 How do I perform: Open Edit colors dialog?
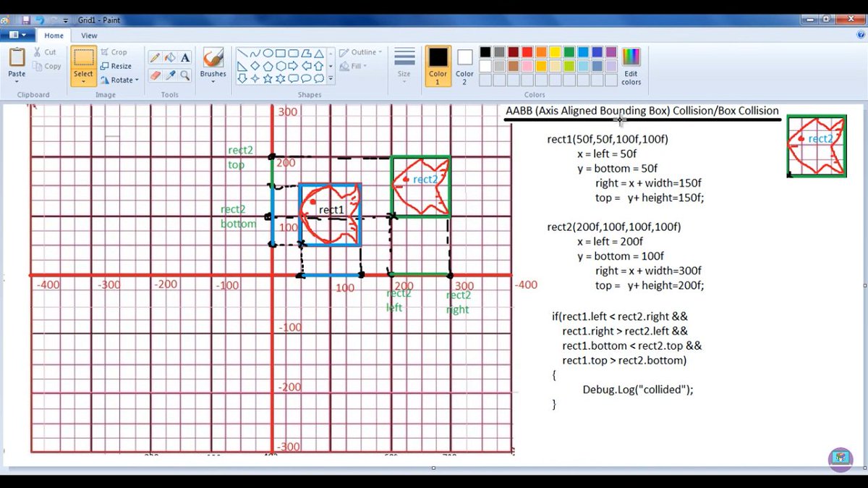click(x=631, y=67)
